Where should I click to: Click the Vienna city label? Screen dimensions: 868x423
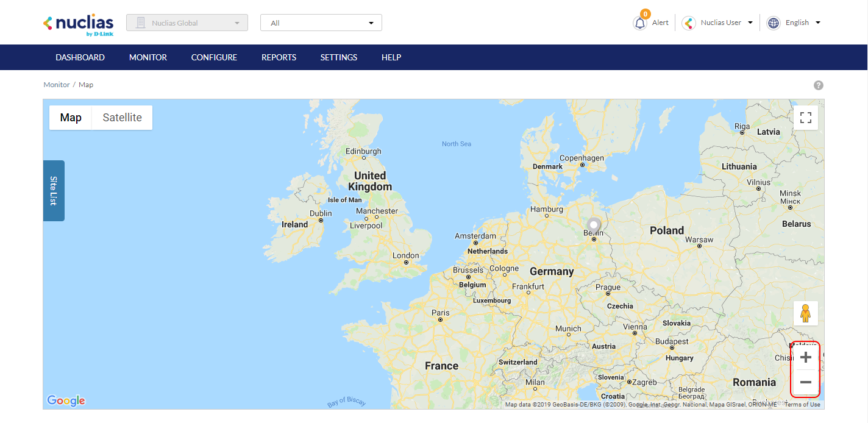635,327
